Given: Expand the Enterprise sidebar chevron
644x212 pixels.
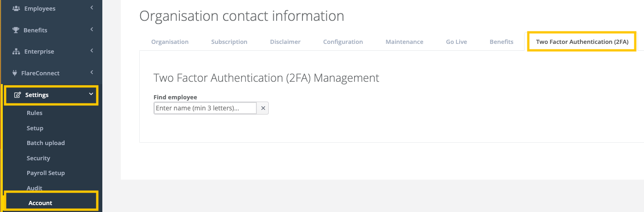Looking at the screenshot, I should (x=92, y=51).
